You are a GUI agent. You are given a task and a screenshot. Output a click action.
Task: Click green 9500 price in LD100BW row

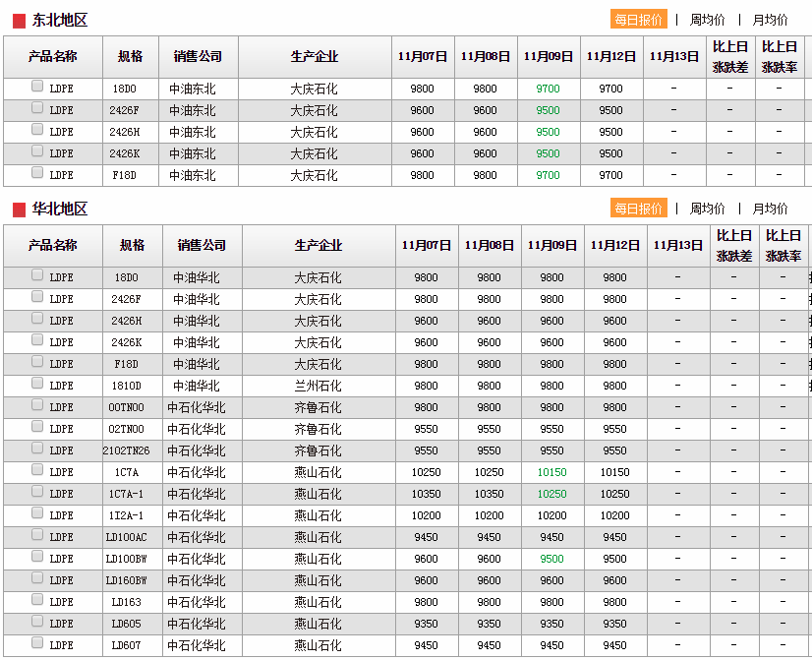[552, 559]
